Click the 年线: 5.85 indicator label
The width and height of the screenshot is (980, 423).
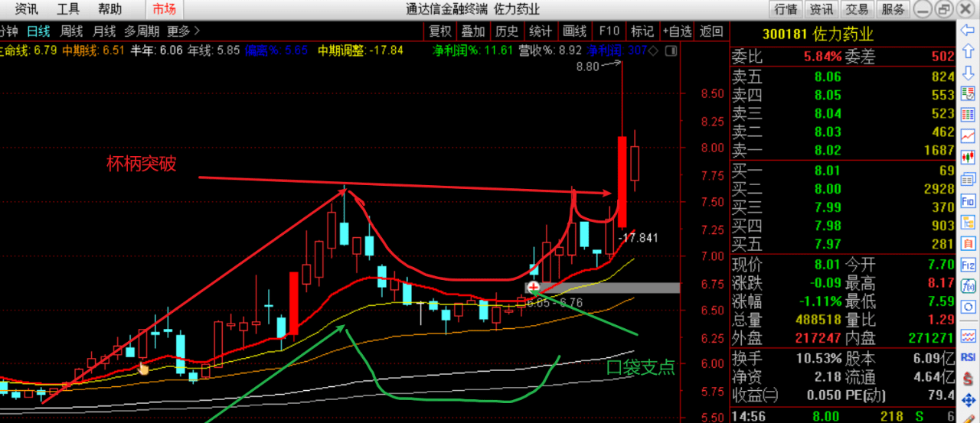coord(215,50)
